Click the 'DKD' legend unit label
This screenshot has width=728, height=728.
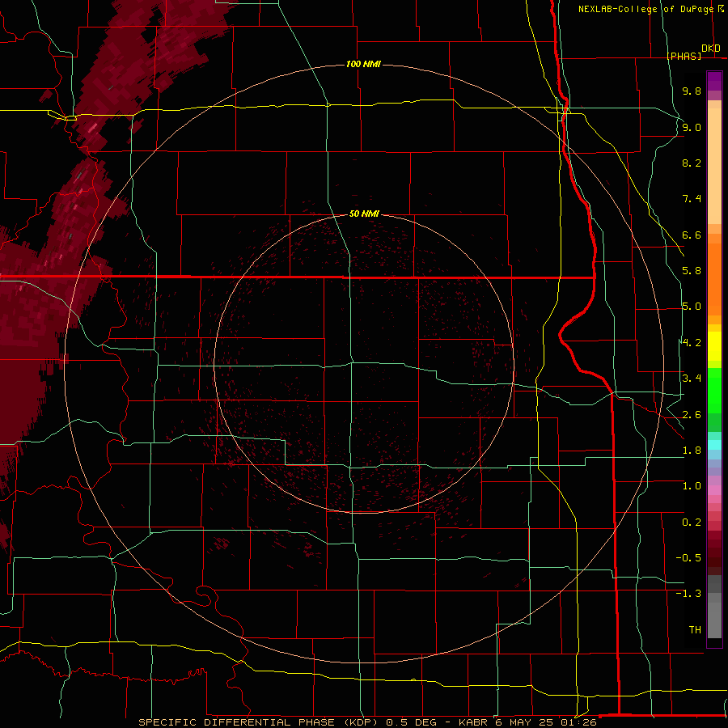point(711,48)
